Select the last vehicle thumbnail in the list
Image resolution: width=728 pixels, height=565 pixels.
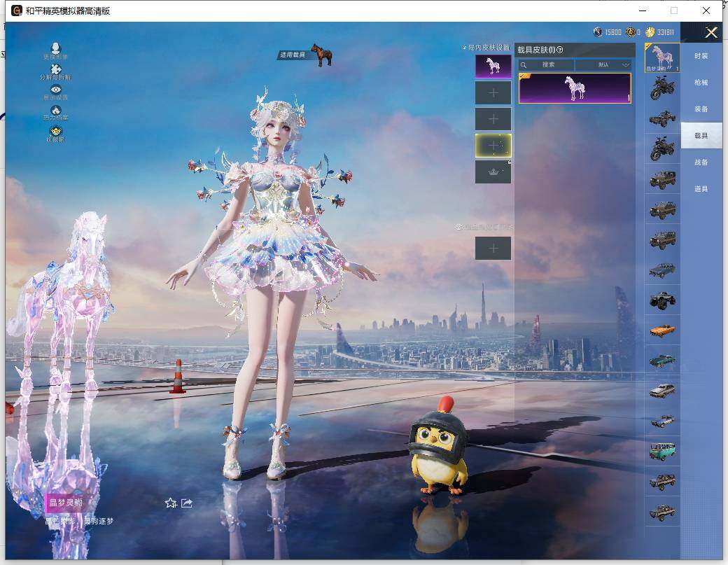pyautogui.click(x=662, y=512)
